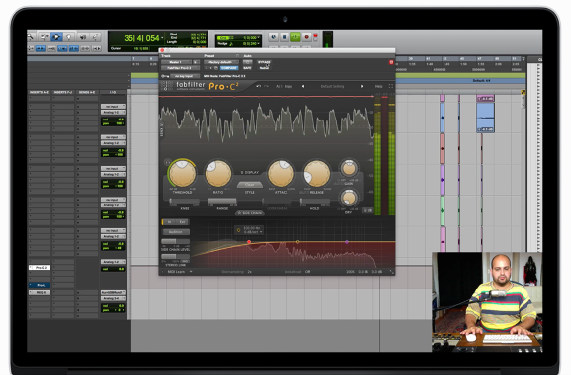Select the Grabber hand tool
This screenshot has width=571, height=375.
pos(68,37)
